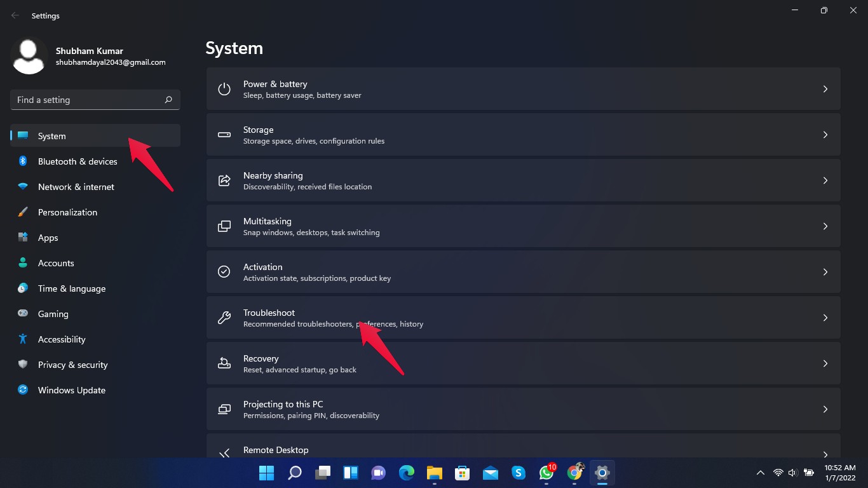Open the Gaming settings page
This screenshot has width=868, height=488.
click(x=53, y=314)
